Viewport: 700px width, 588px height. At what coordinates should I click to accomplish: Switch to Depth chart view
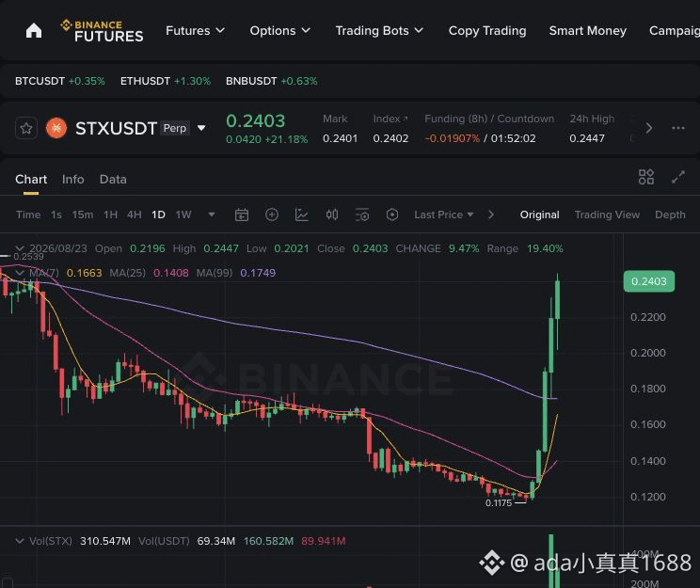click(x=670, y=215)
